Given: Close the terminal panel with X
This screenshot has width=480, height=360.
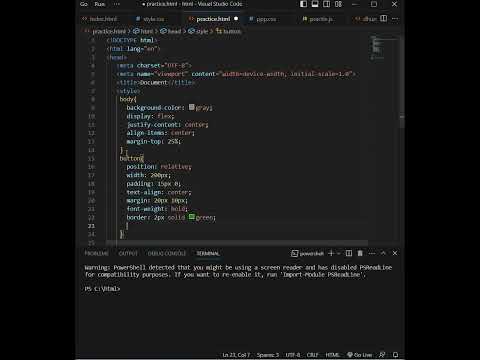Looking at the screenshot, I should 395,253.
